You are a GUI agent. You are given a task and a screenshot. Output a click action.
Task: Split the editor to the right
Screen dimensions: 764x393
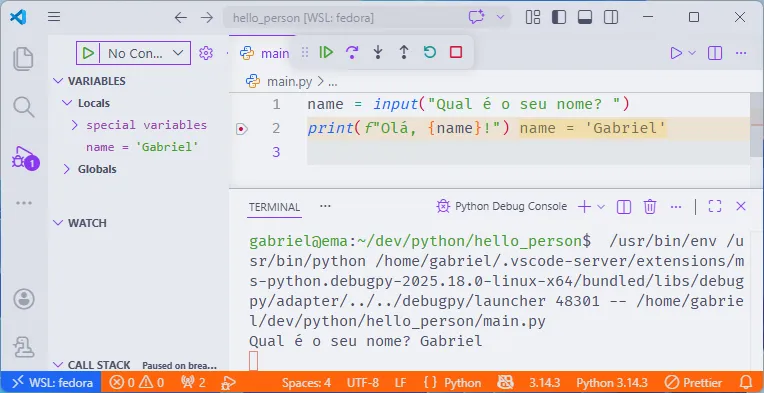tap(715, 53)
